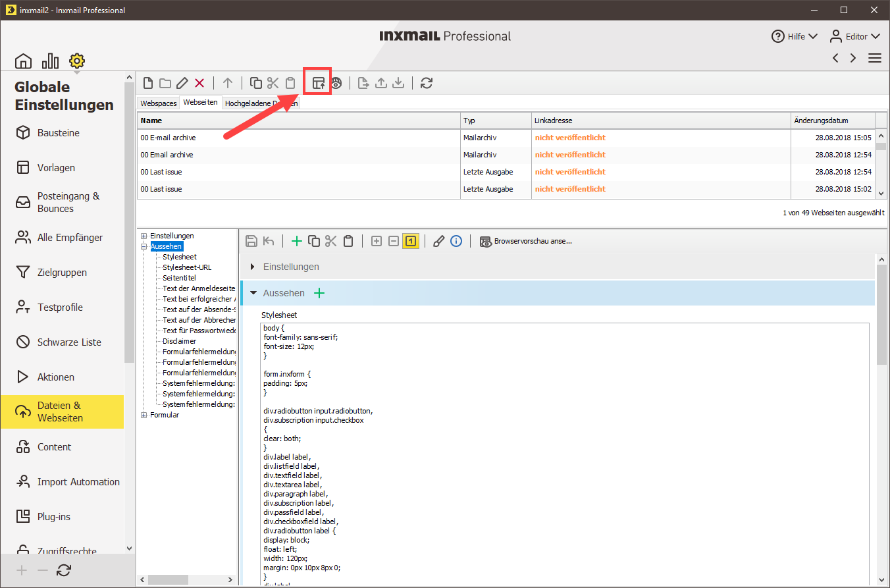
Task: Switch to the Hochgeladene Dateien tab
Action: coord(261,103)
